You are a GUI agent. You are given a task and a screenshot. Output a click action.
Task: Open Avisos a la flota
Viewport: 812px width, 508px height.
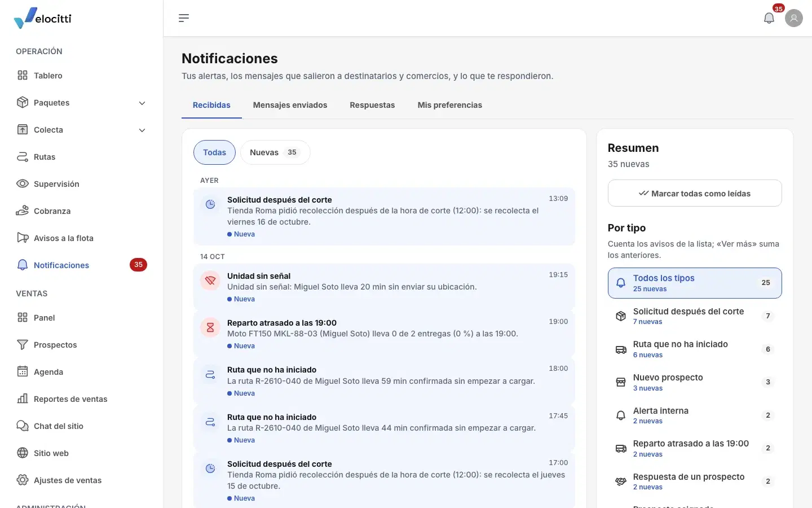[x=81, y=238]
